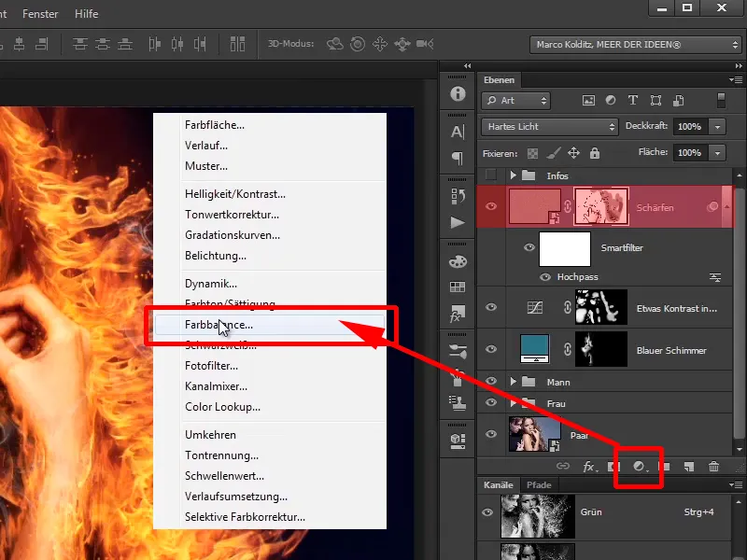747x560 pixels.
Task: Hide the Etwas Kontrast layer
Action: pyautogui.click(x=491, y=307)
